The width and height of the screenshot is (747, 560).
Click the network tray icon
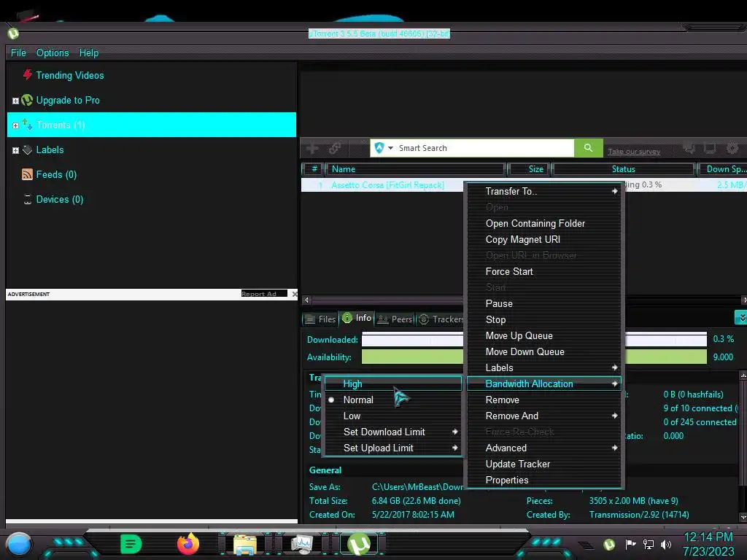[649, 544]
